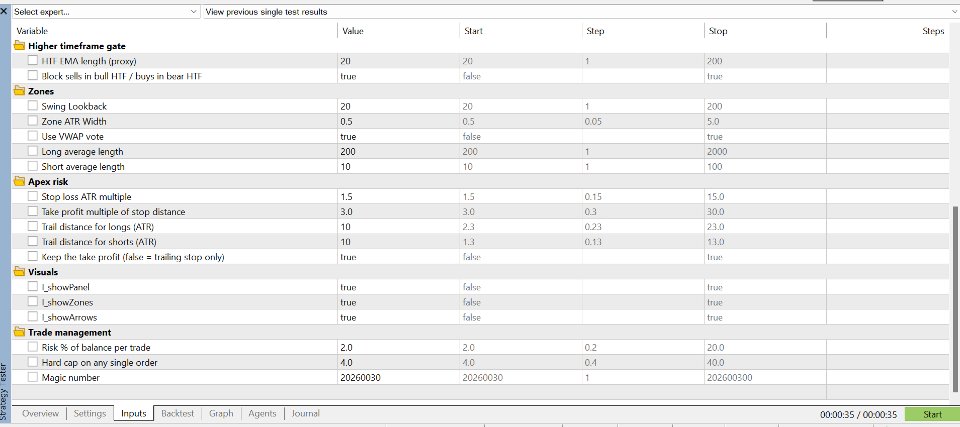Image resolution: width=960 pixels, height=427 pixels.
Task: Select the Trade management group label
Action: click(x=70, y=333)
